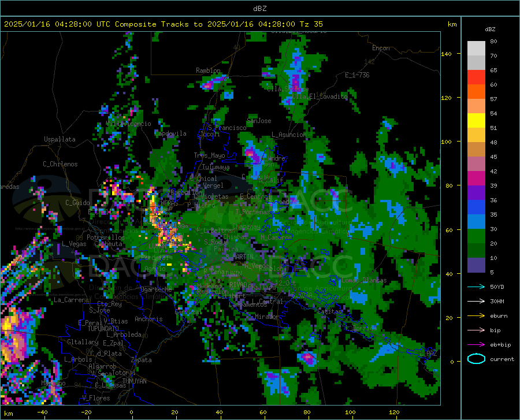520x420 pixels.
Task: Click the La_Carrera map label
Action: 71,300
